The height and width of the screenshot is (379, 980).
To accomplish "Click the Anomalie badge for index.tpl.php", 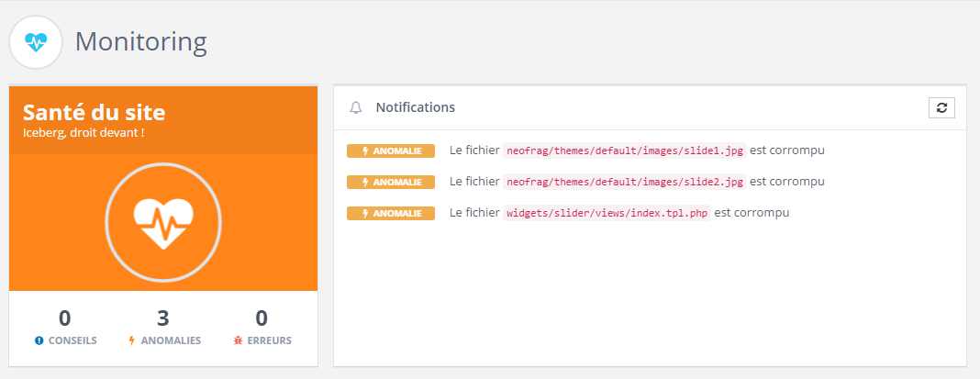I will (390, 213).
